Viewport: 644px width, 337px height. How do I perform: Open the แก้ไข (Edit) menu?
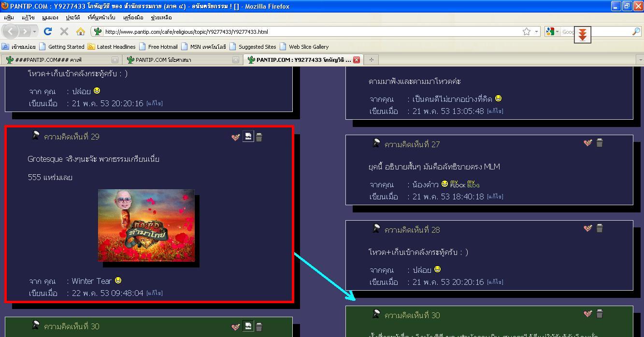28,17
